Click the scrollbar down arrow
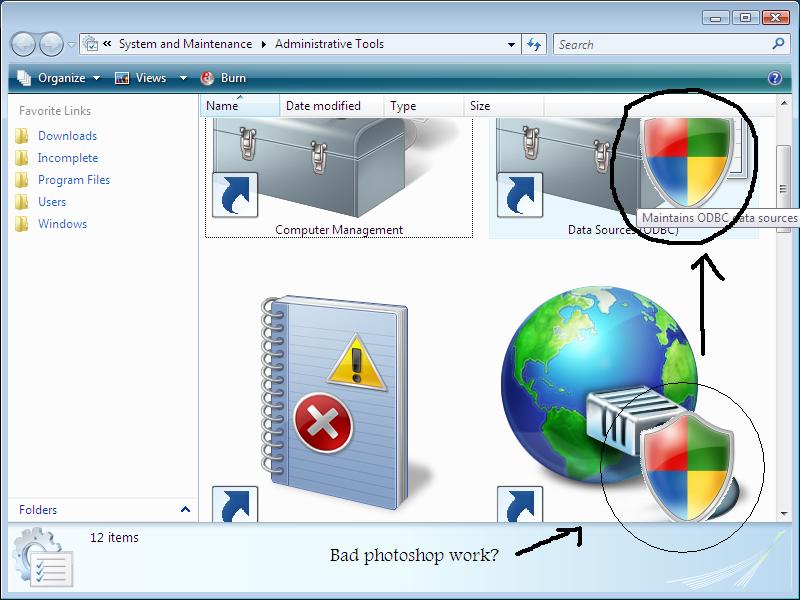The height and width of the screenshot is (600, 800). (784, 514)
